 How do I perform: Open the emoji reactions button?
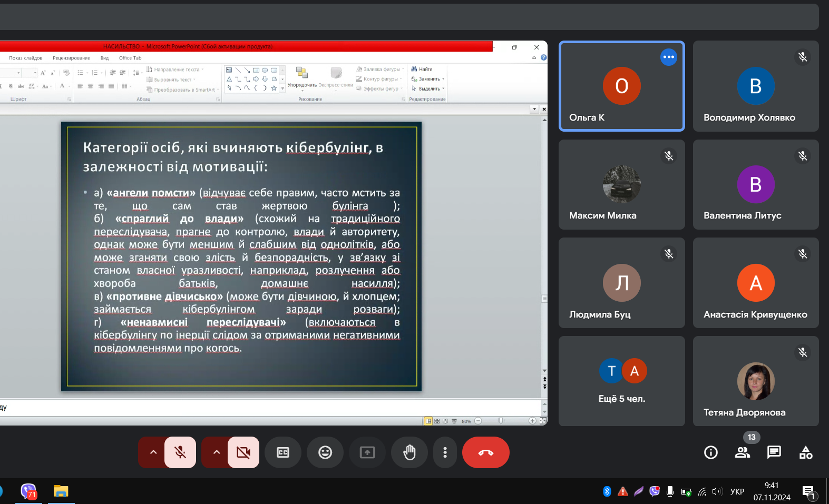[x=325, y=452]
